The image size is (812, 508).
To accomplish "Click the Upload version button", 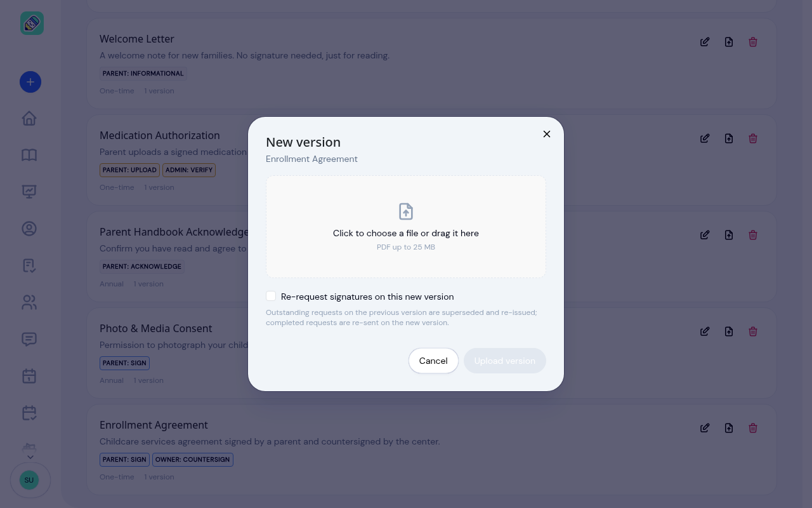I will tap(505, 361).
